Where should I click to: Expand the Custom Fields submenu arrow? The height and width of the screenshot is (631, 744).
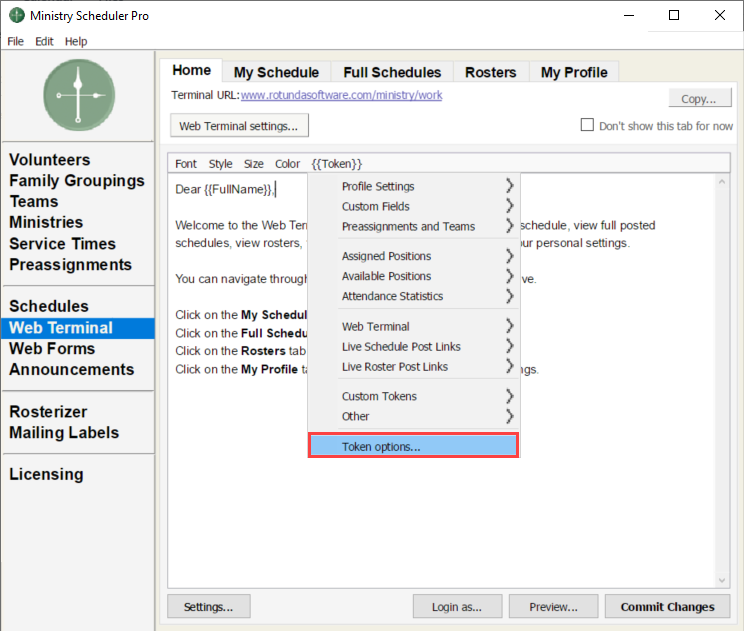pos(509,206)
